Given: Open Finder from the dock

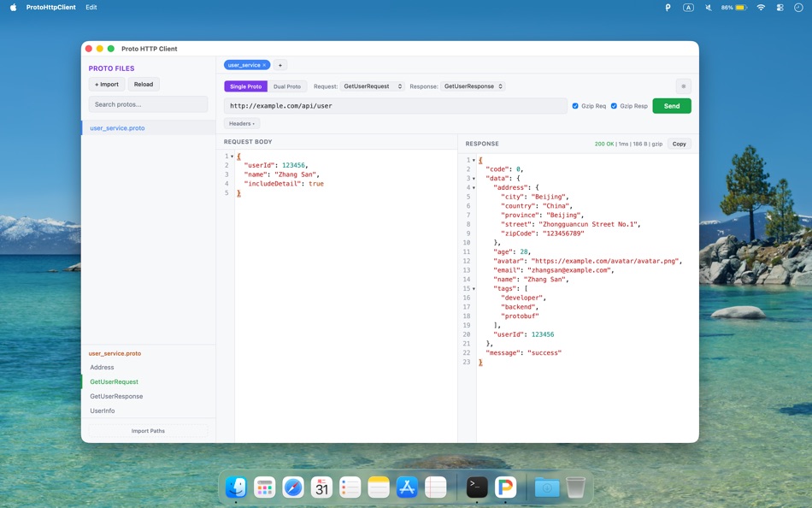Looking at the screenshot, I should click(236, 487).
